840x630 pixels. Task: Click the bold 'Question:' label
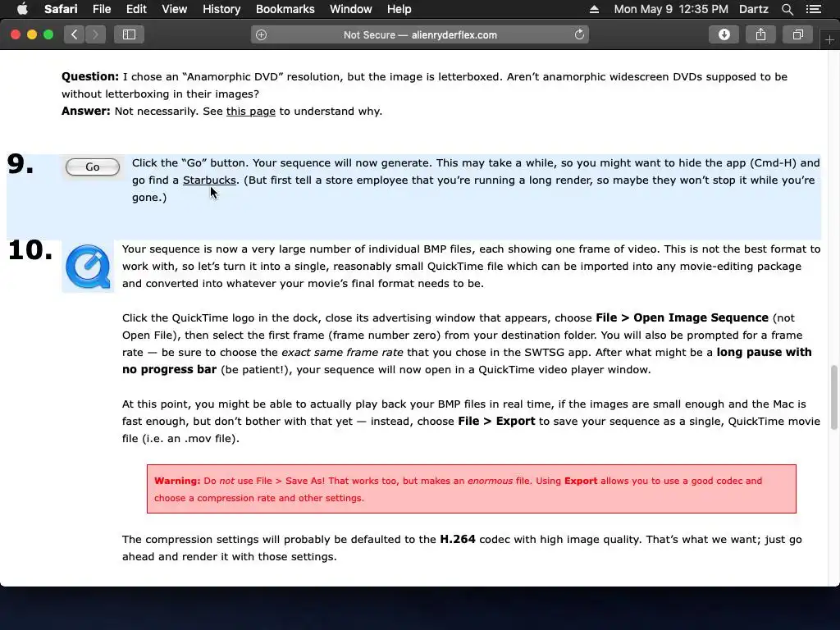pyautogui.click(x=90, y=76)
